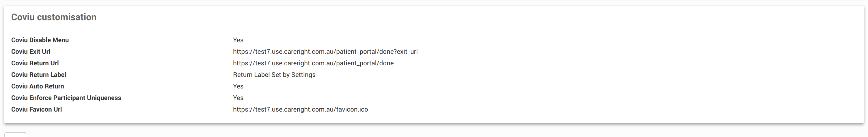Click the Coviu Exit Url label
868x137 pixels.
click(31, 52)
